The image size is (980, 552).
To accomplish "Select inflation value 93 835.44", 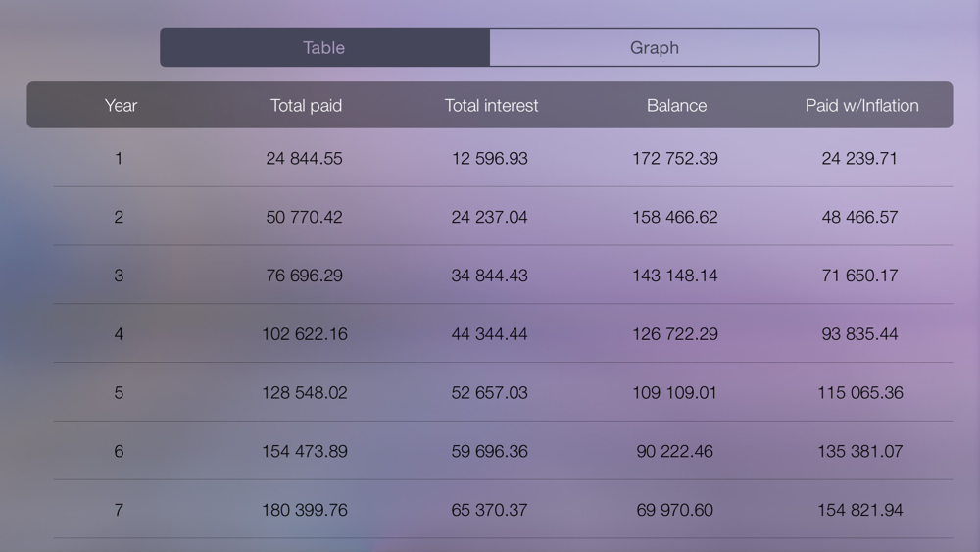I will click(859, 334).
